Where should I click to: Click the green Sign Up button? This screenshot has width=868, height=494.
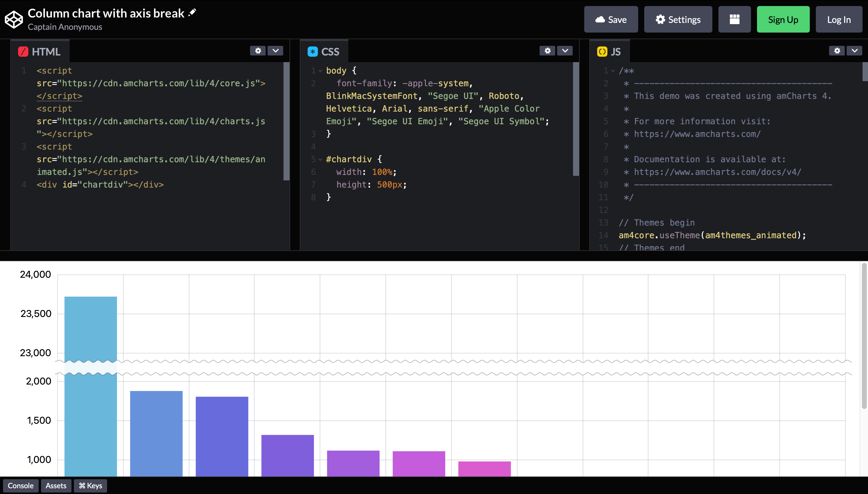(x=783, y=19)
